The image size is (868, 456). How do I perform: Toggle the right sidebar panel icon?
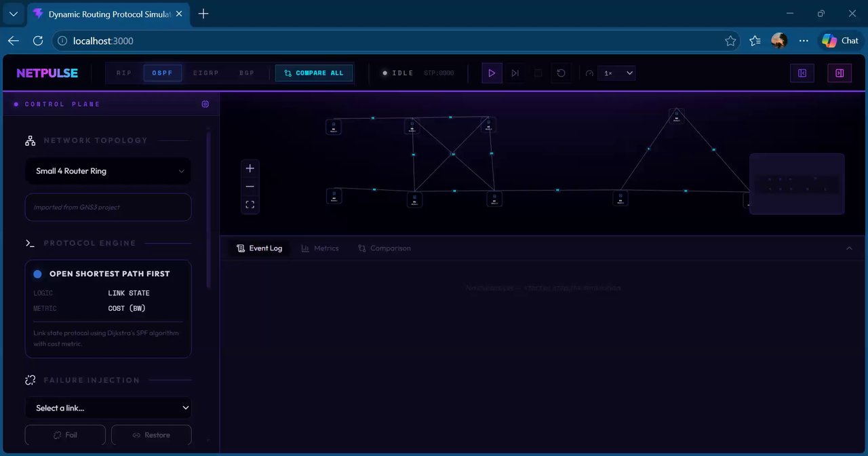tap(840, 73)
